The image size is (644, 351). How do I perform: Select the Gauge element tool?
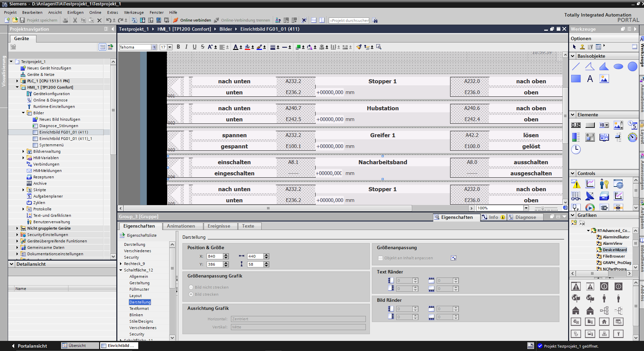click(x=633, y=137)
